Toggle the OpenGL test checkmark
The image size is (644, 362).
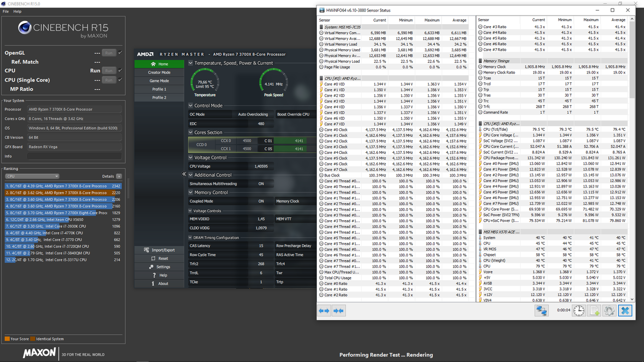pos(120,52)
